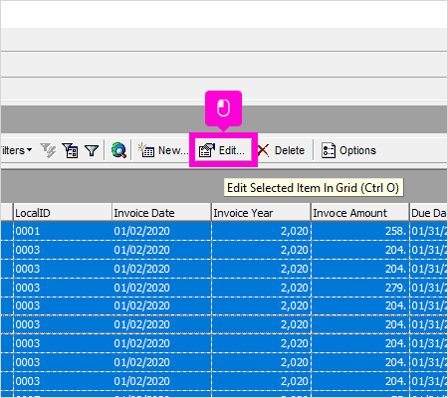The height and width of the screenshot is (398, 448).
Task: Click the grayed funnel with lightning icon
Action: (x=48, y=150)
